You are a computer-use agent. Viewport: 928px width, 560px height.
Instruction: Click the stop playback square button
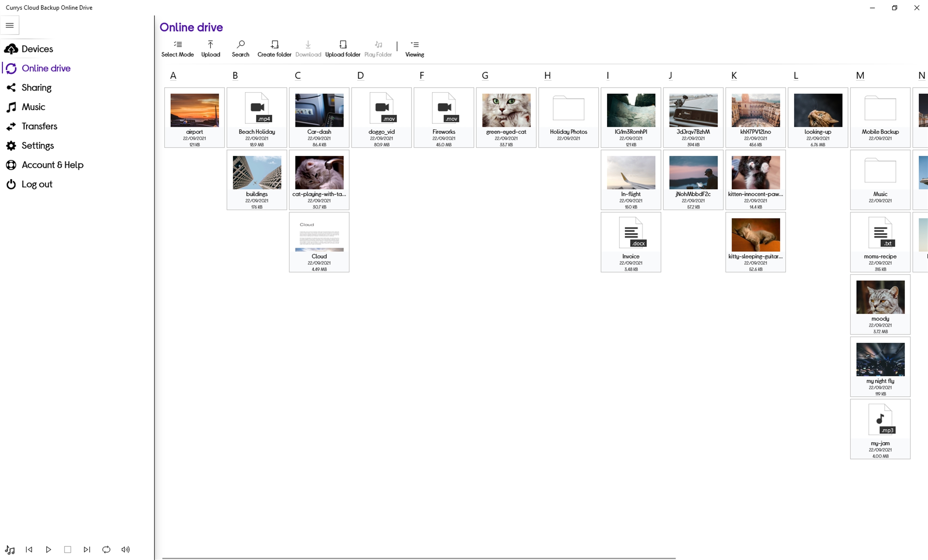68,549
